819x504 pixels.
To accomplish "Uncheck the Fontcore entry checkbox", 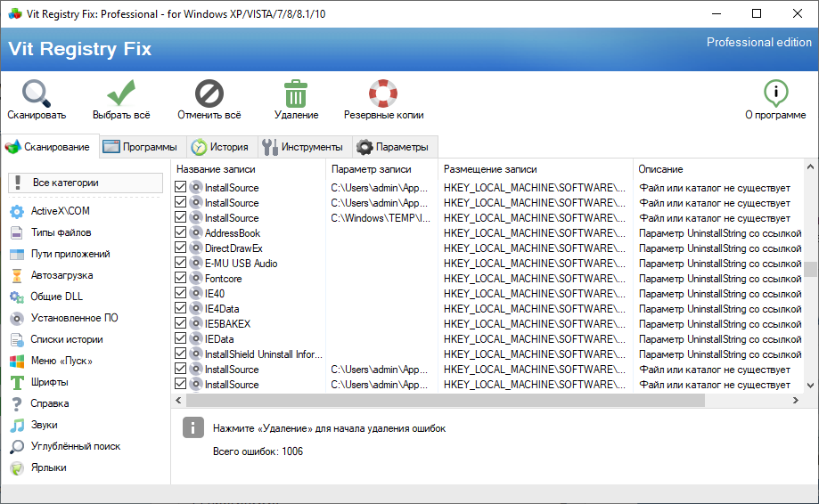I will tap(181, 278).
